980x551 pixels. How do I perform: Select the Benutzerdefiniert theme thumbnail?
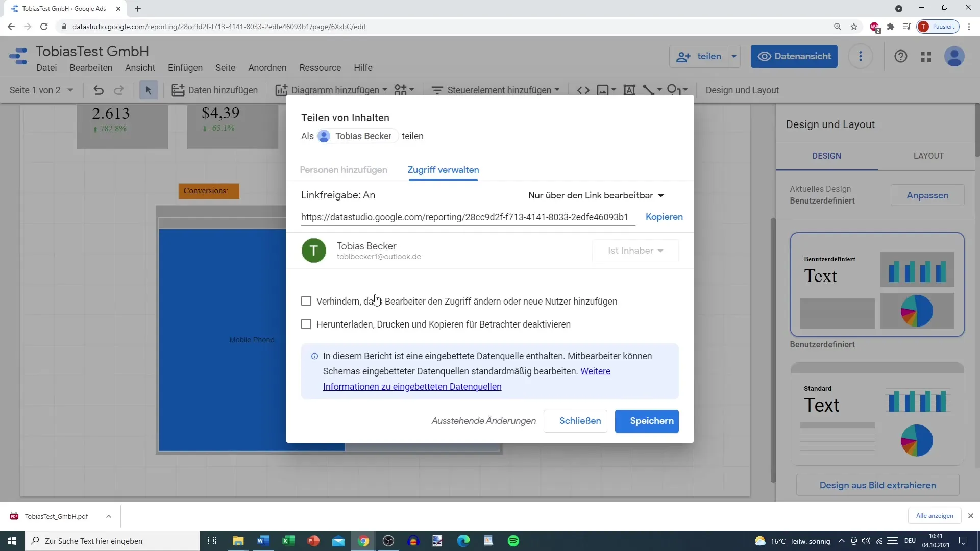tap(877, 285)
